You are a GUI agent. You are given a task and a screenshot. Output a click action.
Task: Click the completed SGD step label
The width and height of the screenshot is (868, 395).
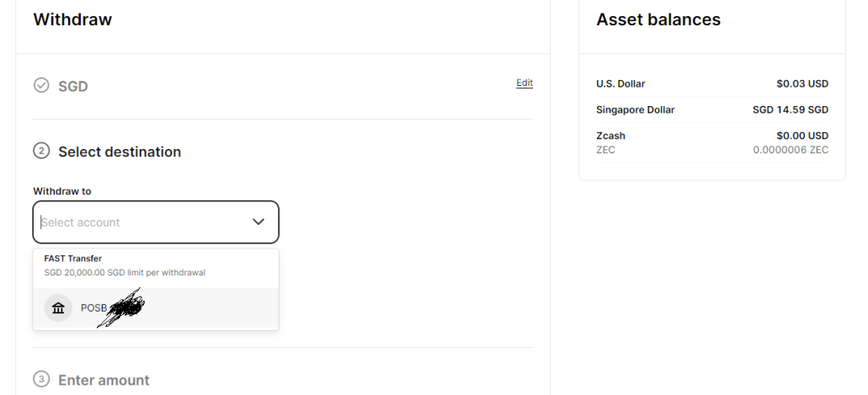click(73, 87)
